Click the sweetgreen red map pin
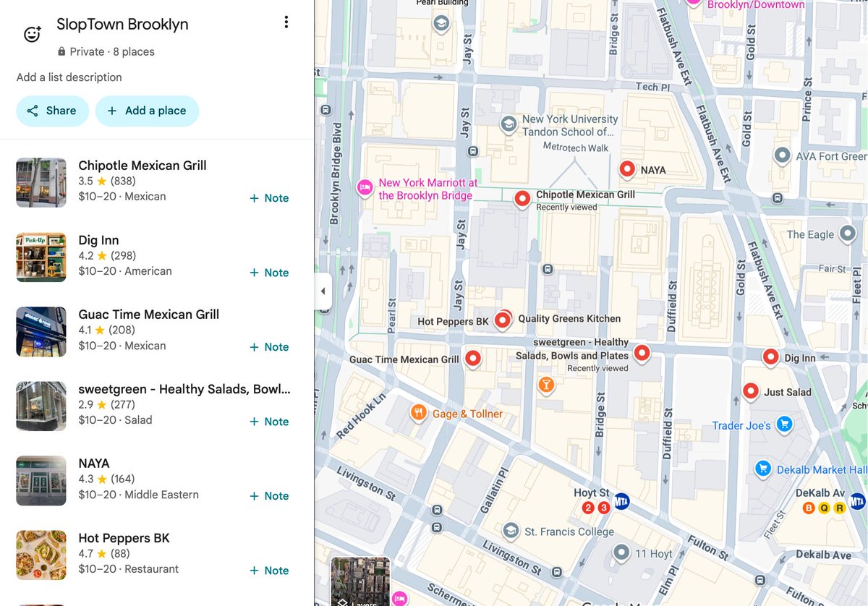 coord(642,353)
